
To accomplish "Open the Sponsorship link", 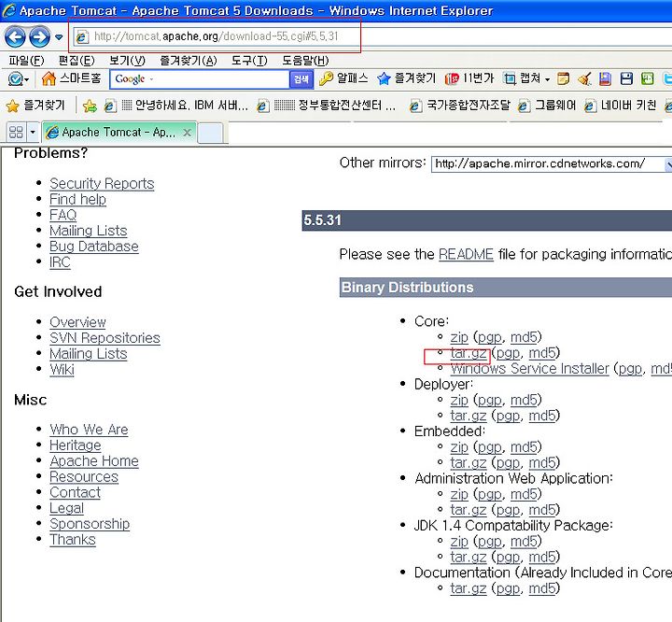I will click(x=90, y=524).
